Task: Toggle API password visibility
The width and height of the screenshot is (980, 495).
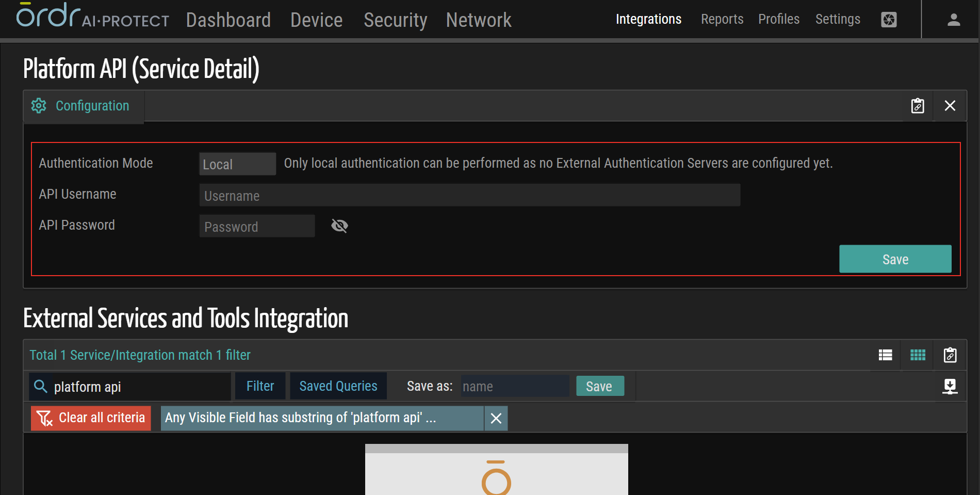Action: pyautogui.click(x=339, y=226)
